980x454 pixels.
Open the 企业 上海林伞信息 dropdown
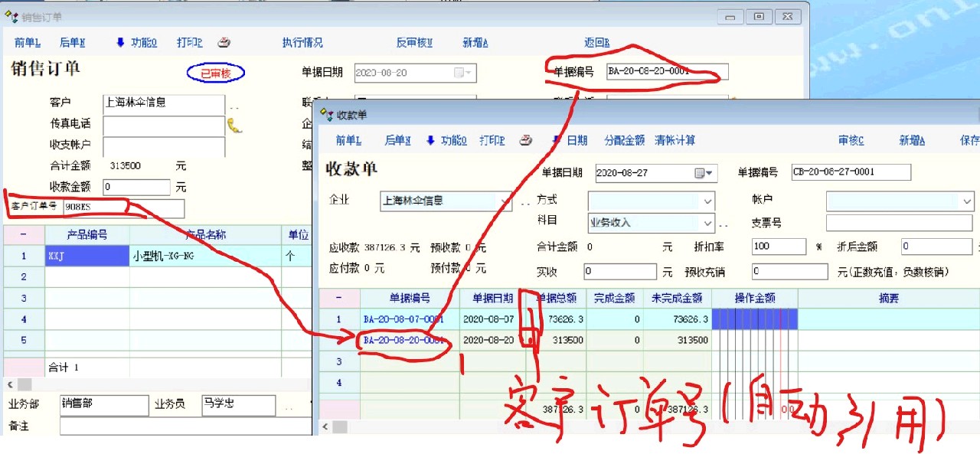[x=505, y=201]
